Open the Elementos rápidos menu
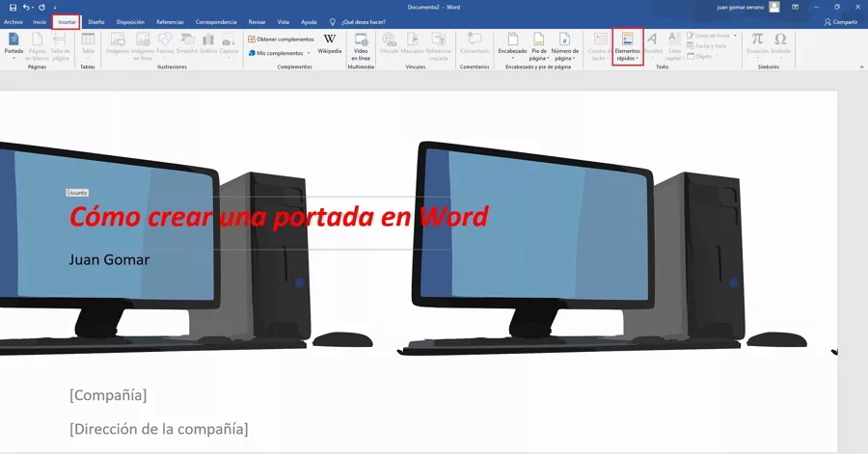Viewport: 868px width, 454px height. pos(628,46)
